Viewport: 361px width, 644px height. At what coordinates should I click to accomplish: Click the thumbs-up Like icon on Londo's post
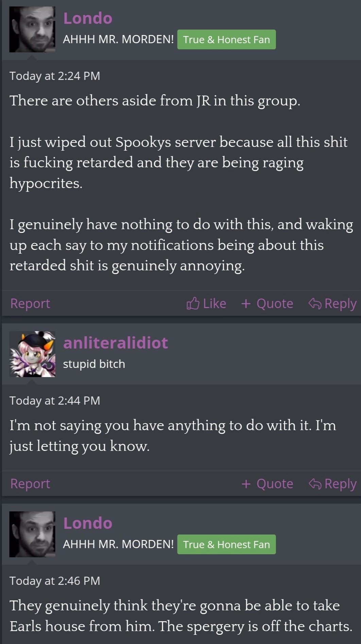pos(193,303)
